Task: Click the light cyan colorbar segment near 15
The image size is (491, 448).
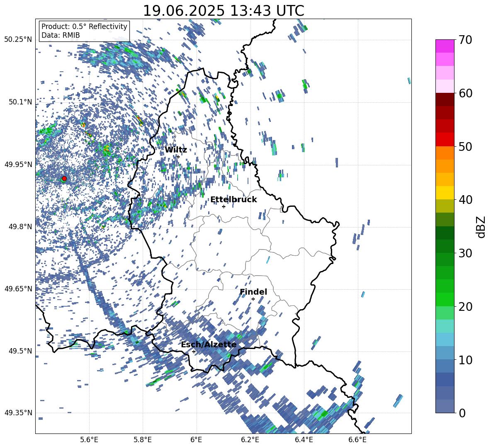Action: [445, 326]
